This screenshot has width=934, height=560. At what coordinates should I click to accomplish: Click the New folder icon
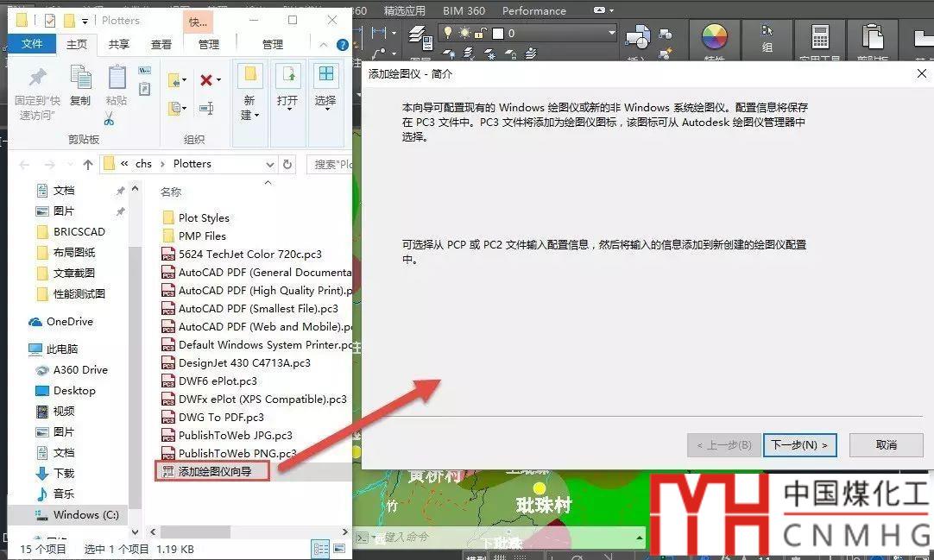(x=250, y=74)
